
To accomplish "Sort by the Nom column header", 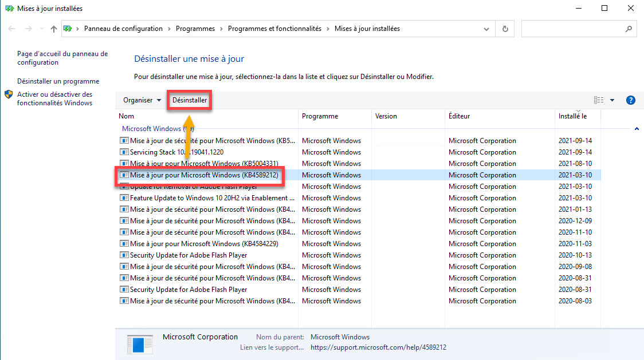I will click(x=207, y=116).
